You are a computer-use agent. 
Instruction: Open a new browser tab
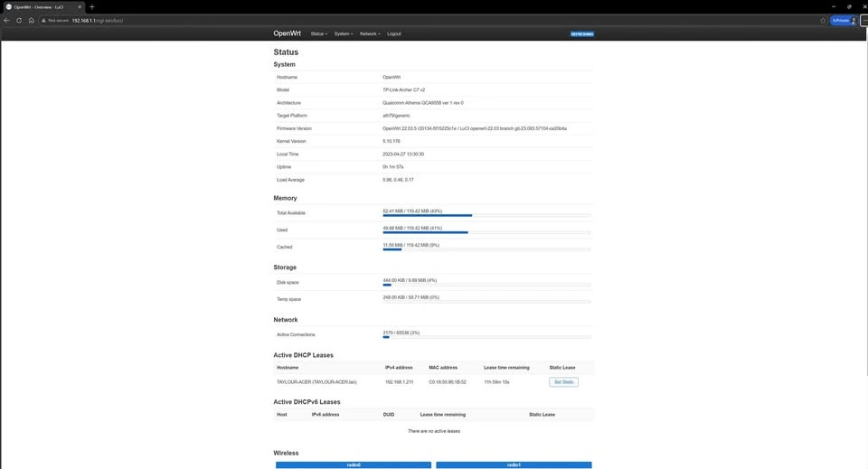pos(92,6)
